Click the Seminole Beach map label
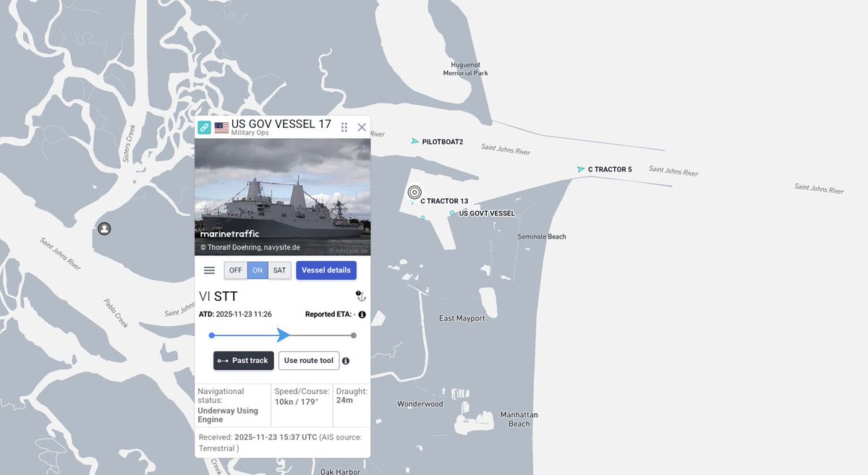 542,236
